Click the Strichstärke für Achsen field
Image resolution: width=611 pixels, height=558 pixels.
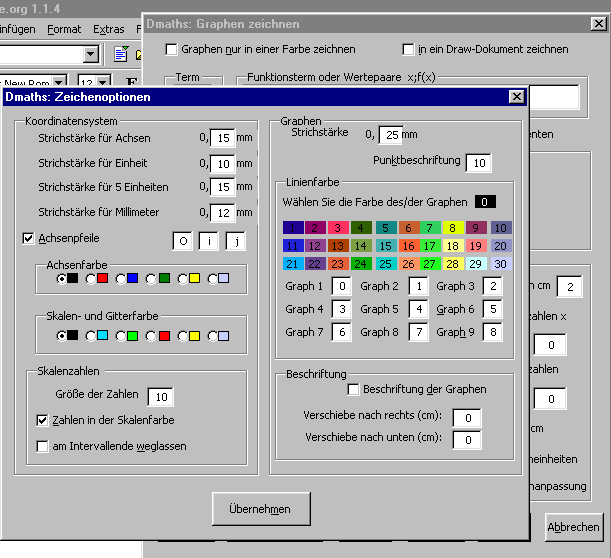223,138
